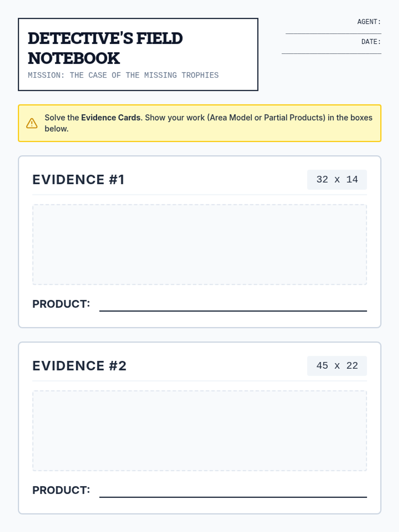Select the 45 x 22 problem badge
The width and height of the screenshot is (399, 532).
(x=337, y=366)
